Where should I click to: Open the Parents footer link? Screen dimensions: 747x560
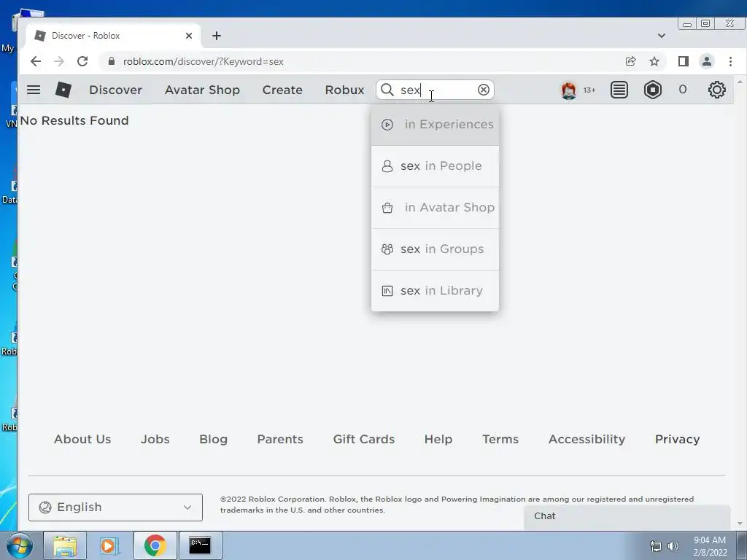[x=280, y=439]
